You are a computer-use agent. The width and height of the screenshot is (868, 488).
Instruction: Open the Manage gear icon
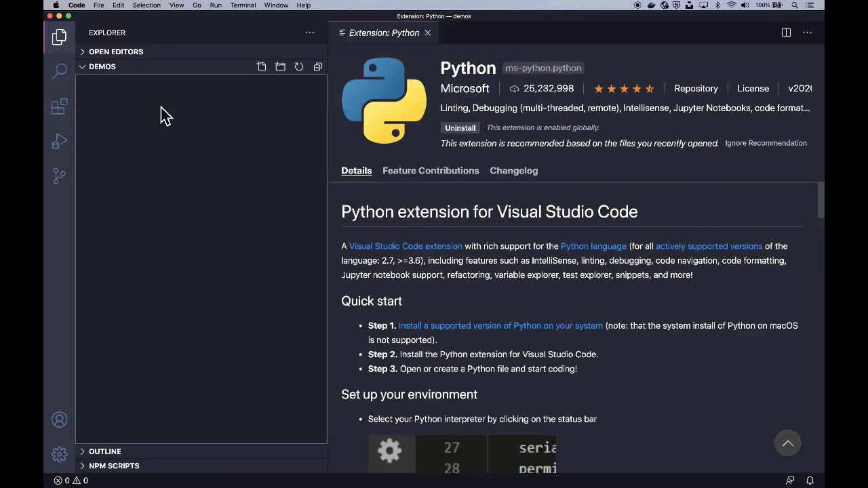point(60,454)
